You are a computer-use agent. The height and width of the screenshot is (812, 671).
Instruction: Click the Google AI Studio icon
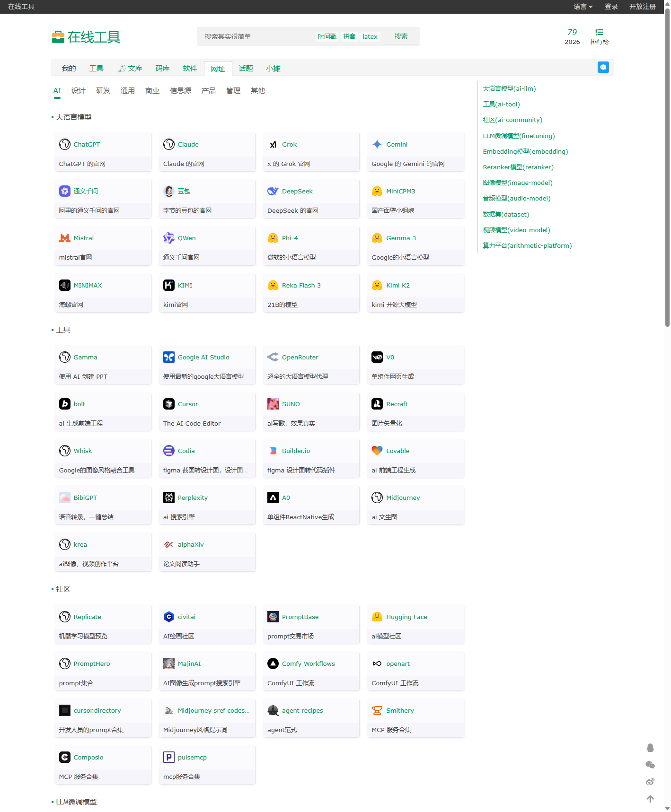point(169,357)
